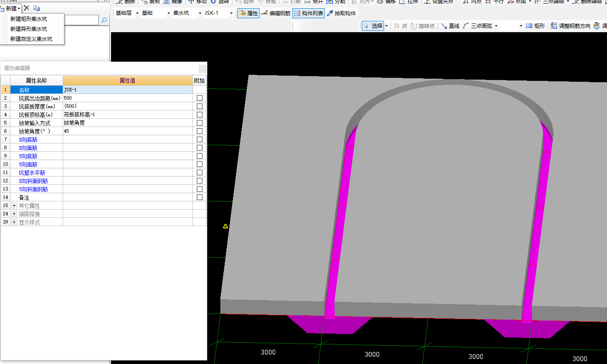
Task: Click the X向底筋 property name link
Action: click(x=28, y=140)
